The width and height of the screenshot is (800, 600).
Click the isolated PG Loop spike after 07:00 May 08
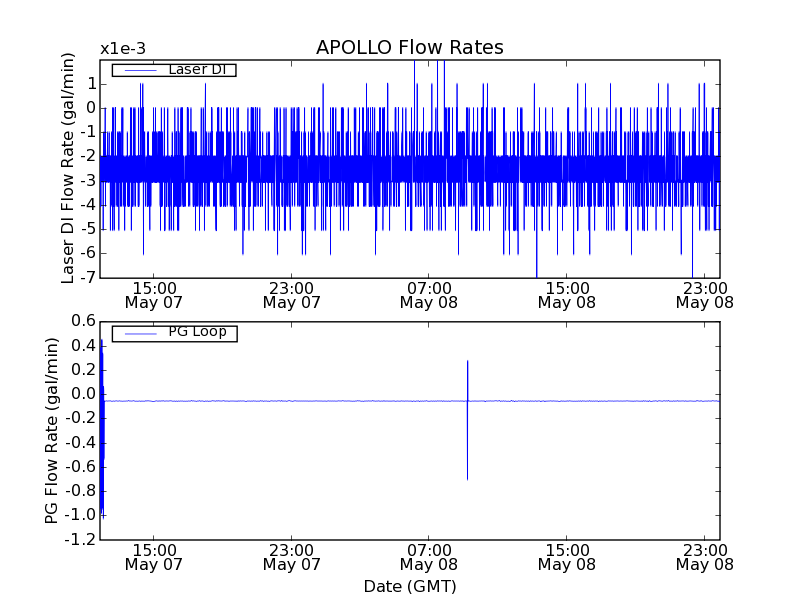(x=467, y=420)
